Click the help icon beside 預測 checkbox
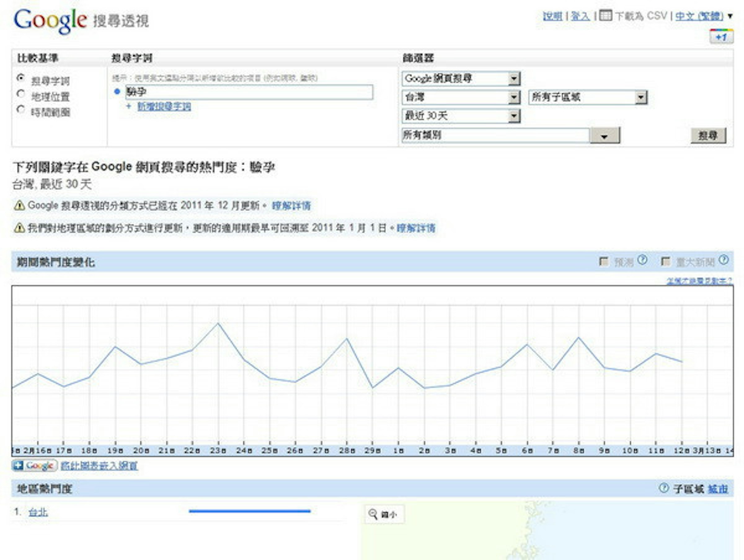This screenshot has width=744, height=560. coord(642,260)
